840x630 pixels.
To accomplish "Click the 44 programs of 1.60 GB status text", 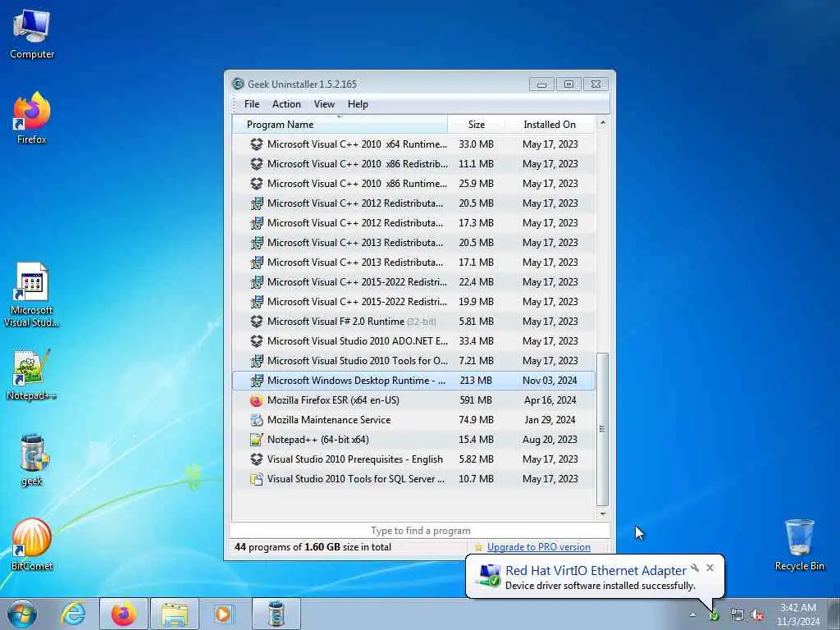I will coord(313,547).
